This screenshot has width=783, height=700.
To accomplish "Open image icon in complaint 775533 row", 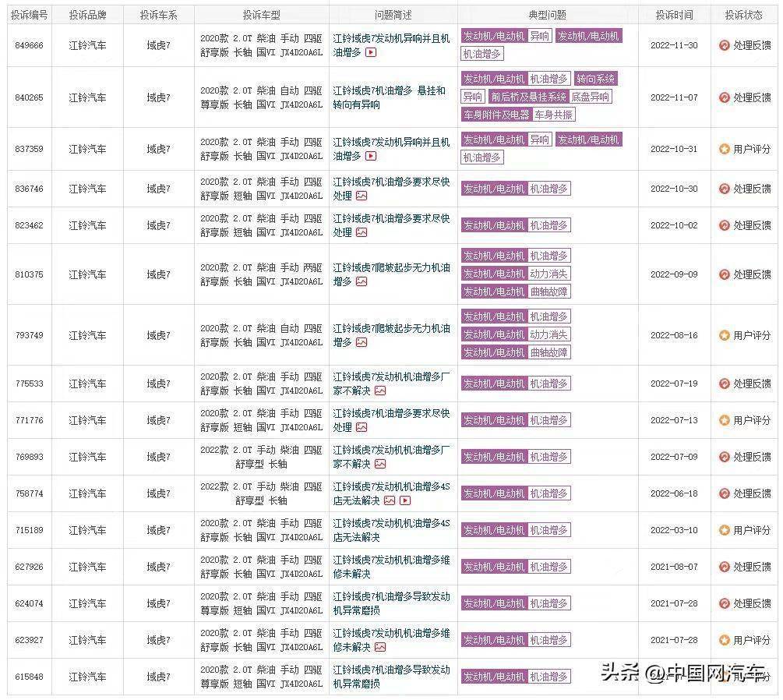I will [x=380, y=391].
